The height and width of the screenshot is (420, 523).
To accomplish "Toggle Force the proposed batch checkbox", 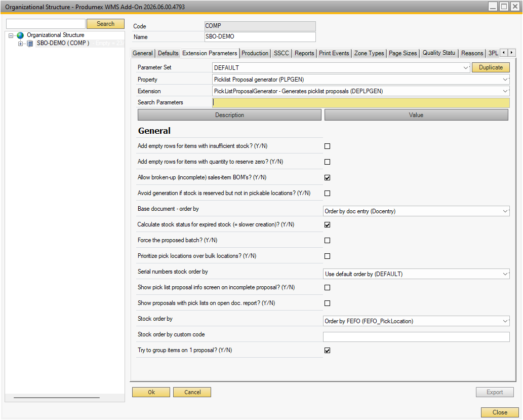I will point(327,240).
